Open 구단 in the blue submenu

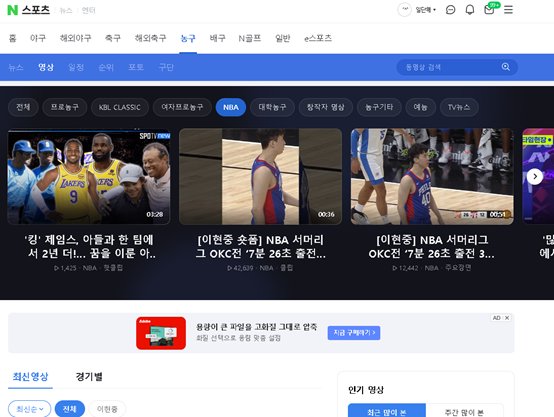point(166,67)
